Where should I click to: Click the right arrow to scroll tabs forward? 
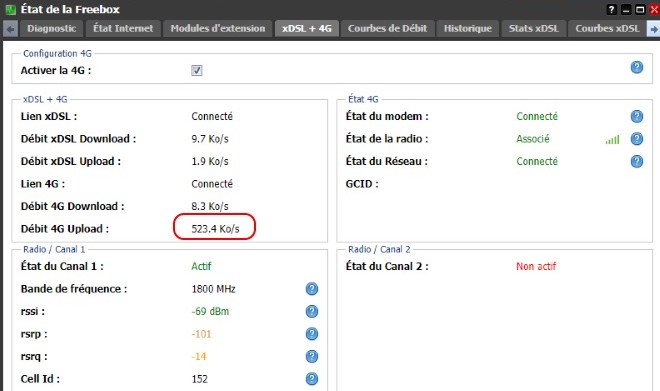[x=654, y=29]
